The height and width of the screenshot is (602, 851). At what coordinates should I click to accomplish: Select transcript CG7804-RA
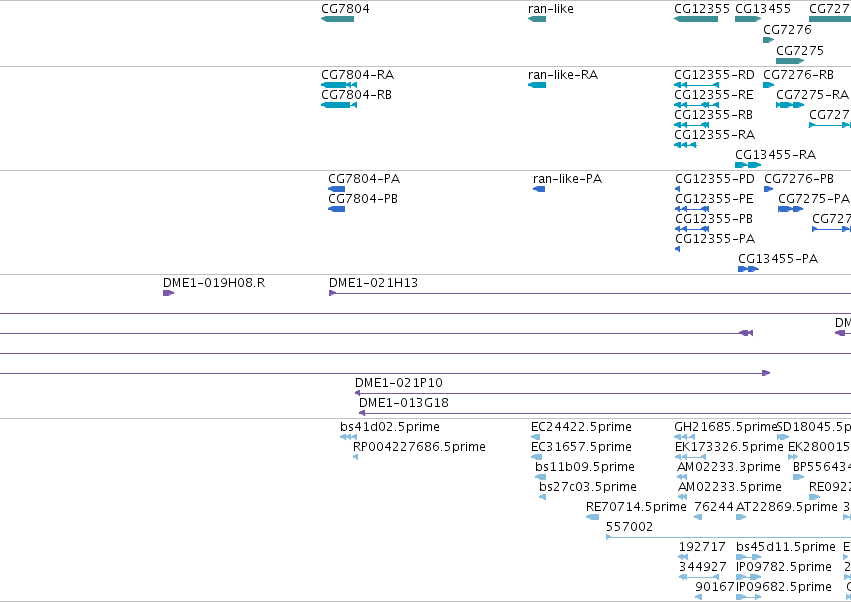pos(357,74)
